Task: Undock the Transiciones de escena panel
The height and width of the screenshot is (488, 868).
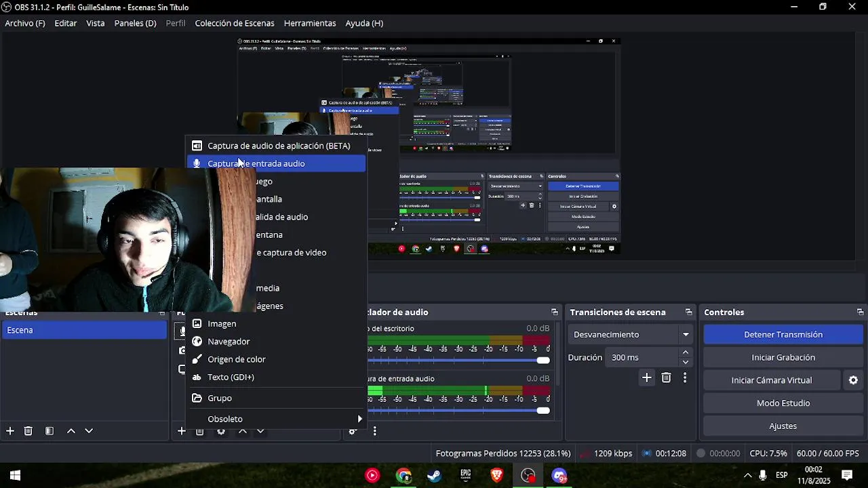Action: point(689,312)
